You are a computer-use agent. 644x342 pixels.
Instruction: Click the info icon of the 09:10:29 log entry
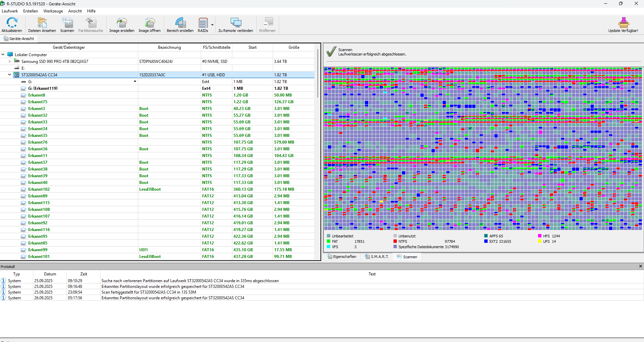(3, 280)
